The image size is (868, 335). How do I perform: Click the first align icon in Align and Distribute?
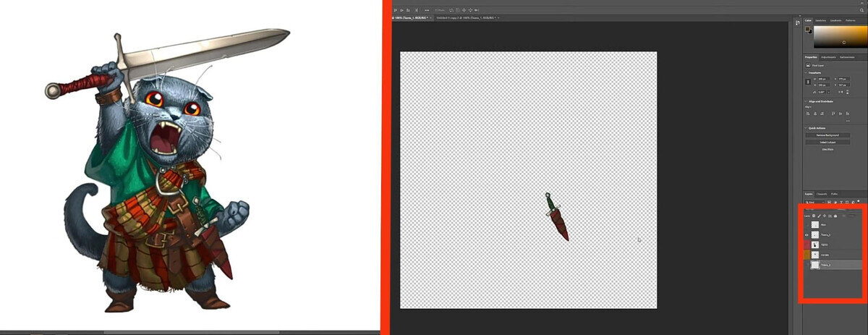[808, 113]
